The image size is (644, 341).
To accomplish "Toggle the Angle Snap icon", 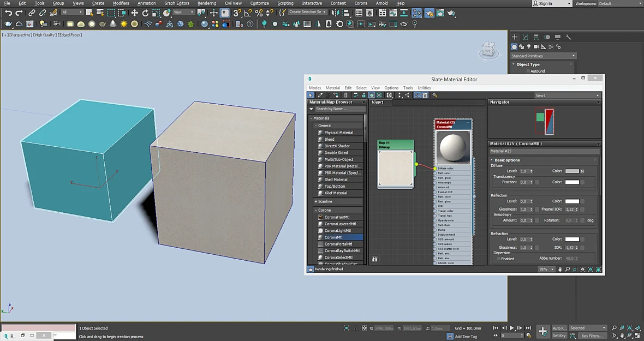I will click(x=248, y=13).
